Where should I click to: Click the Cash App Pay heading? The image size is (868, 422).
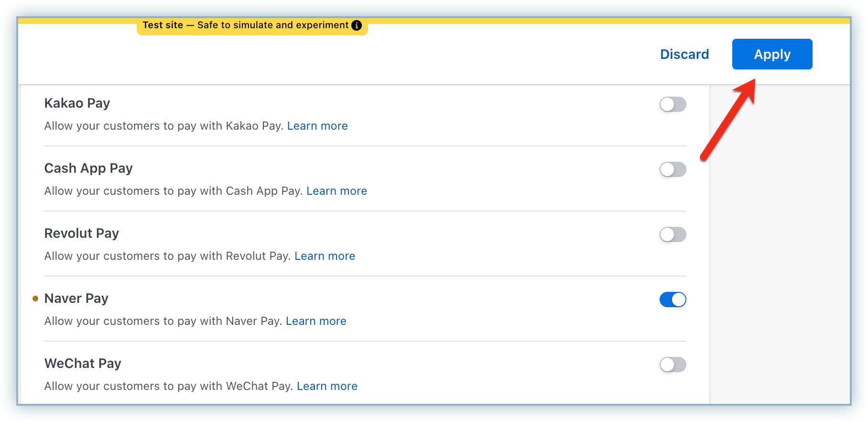click(x=88, y=168)
